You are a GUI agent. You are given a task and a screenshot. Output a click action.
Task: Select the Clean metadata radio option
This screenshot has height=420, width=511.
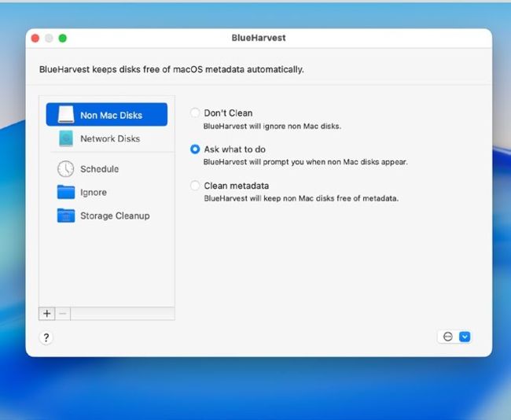coord(195,186)
